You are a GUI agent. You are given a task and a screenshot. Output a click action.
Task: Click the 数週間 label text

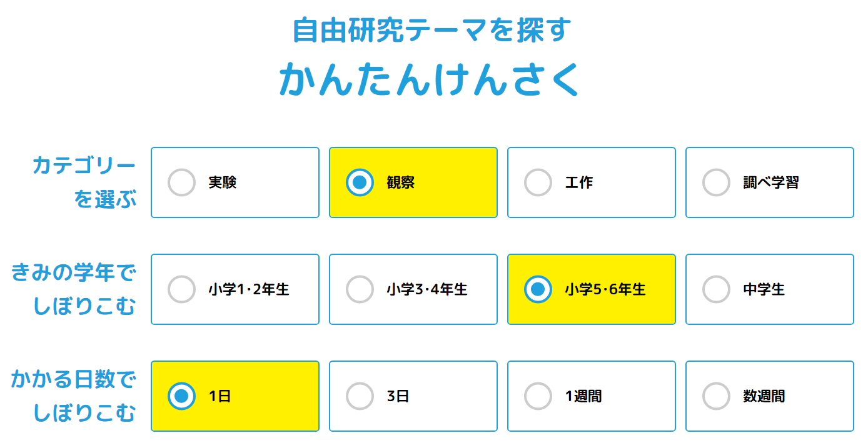(x=764, y=396)
